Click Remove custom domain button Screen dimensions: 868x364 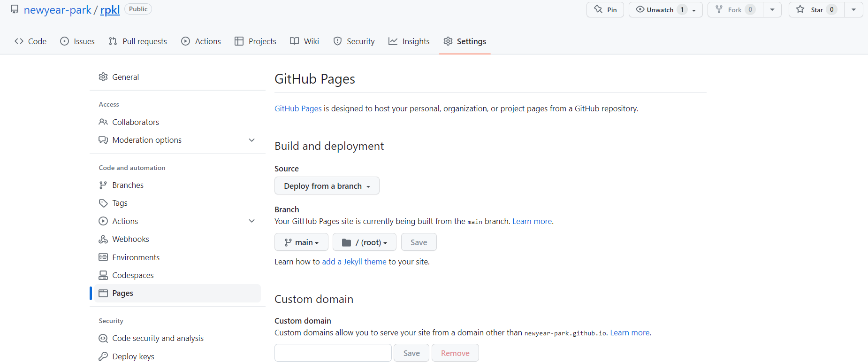coord(455,353)
